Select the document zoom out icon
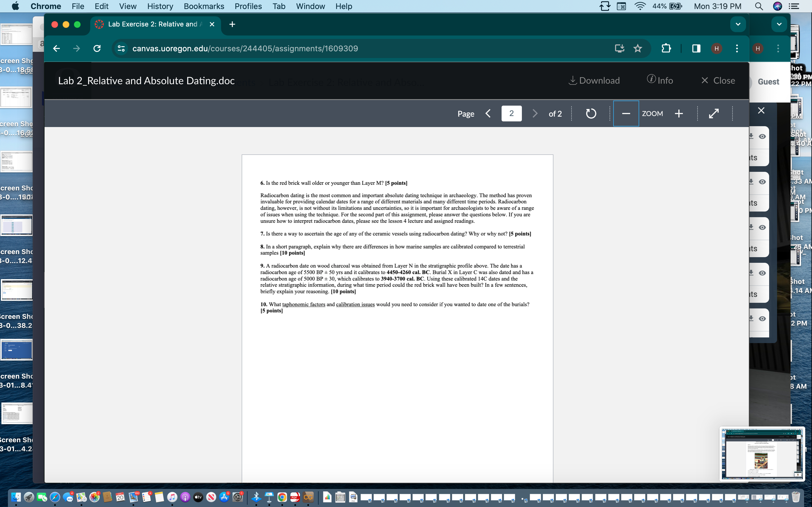 [626, 113]
